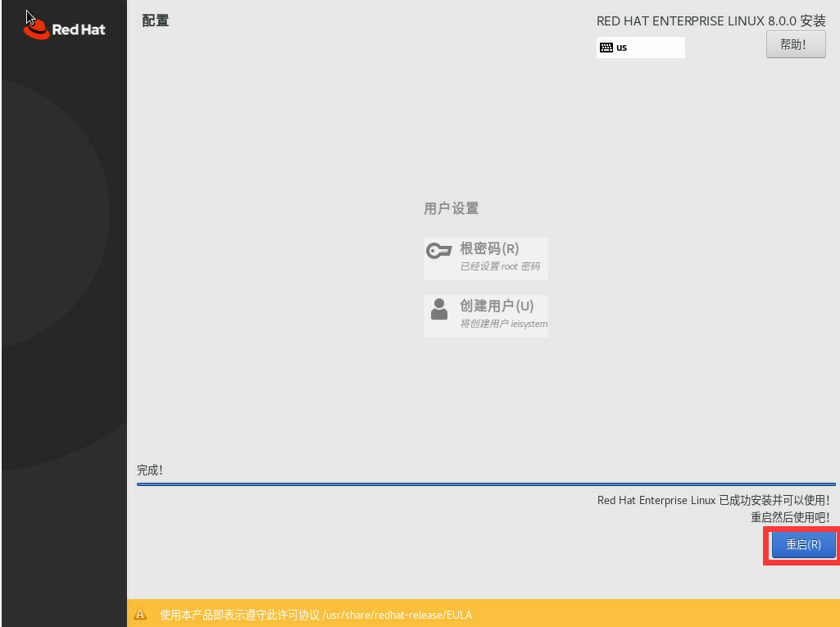Click the RED HAT ENTERPRISE LINUX 8.0.0 安装 title

[x=711, y=21]
